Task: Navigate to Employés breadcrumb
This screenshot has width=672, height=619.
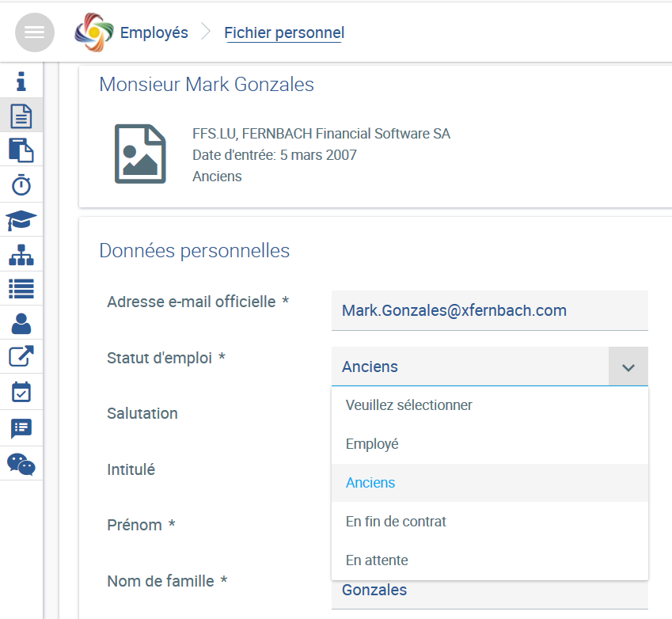Action: [154, 32]
